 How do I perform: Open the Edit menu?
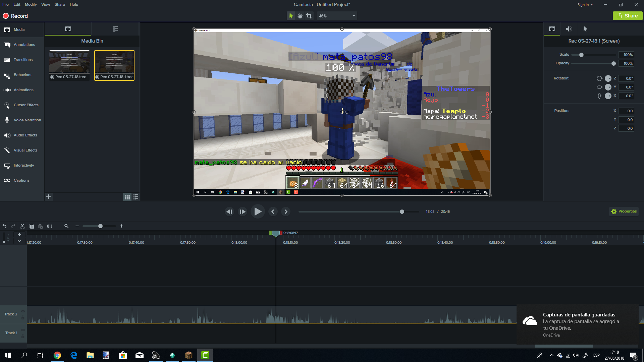click(x=17, y=4)
